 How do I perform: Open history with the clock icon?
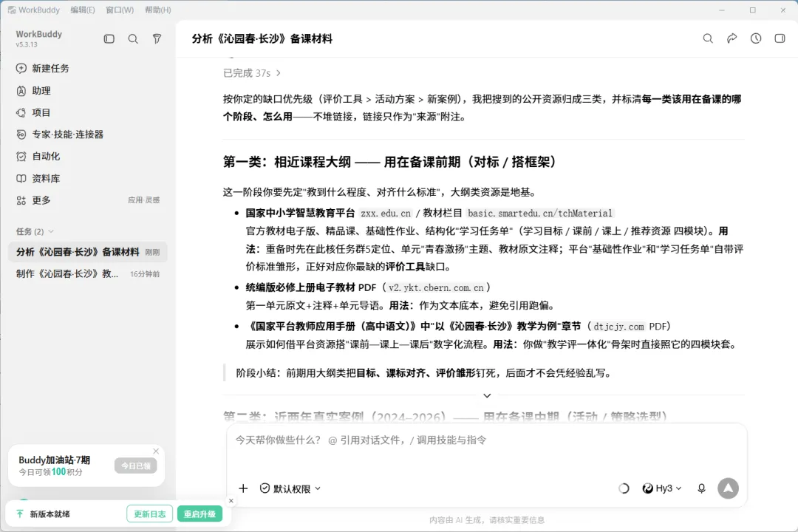pyautogui.click(x=756, y=38)
